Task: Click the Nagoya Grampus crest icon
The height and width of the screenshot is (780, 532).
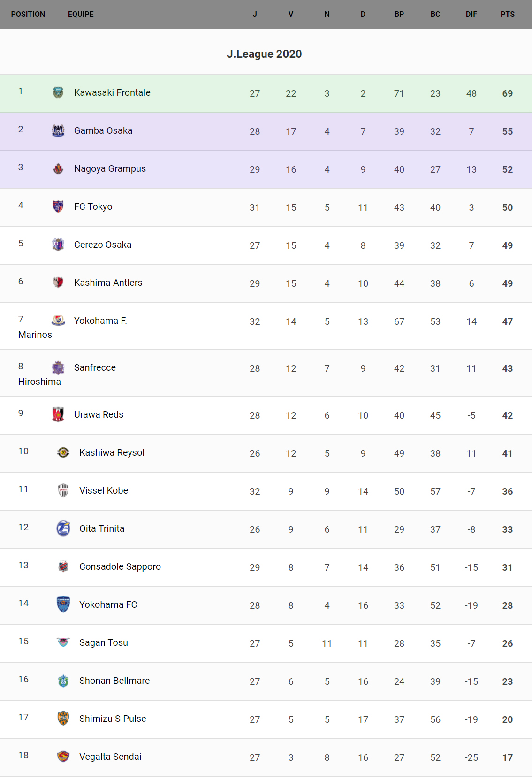Action: click(x=58, y=168)
